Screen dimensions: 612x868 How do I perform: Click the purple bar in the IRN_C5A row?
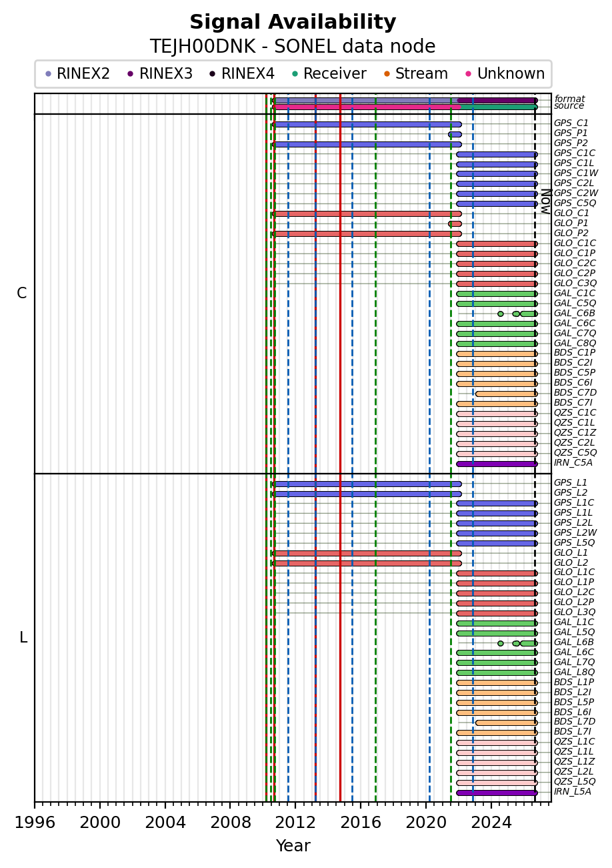coord(497,464)
